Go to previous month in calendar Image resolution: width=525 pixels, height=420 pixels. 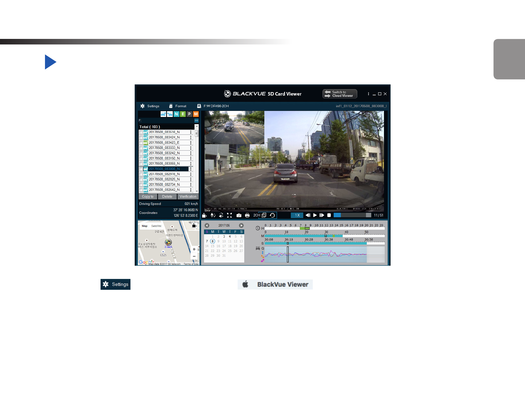pyautogui.click(x=207, y=225)
